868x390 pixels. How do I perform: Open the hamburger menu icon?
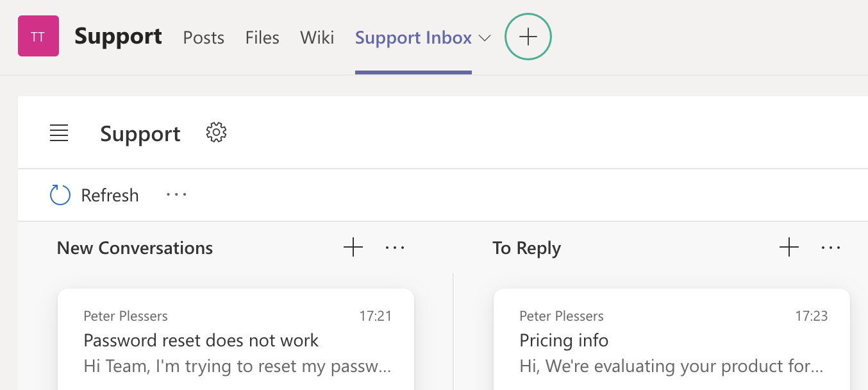pyautogui.click(x=59, y=133)
